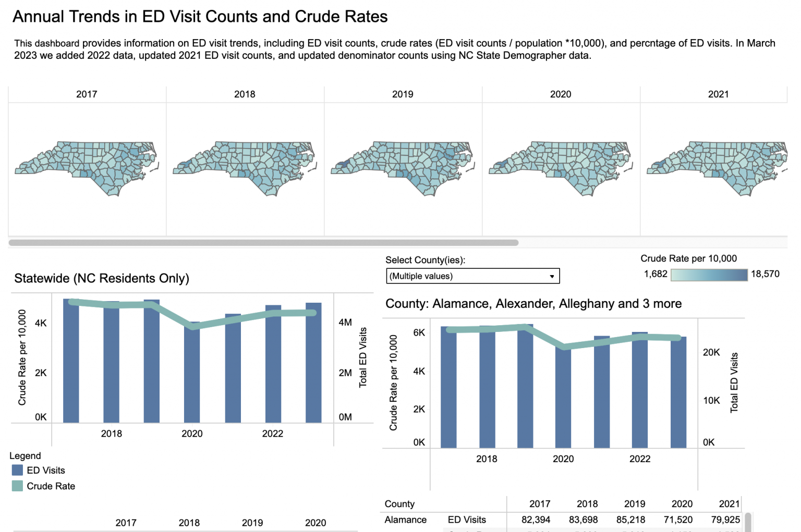Select the 2017 column header in table
Screen dimensions: 801x532
540,503
